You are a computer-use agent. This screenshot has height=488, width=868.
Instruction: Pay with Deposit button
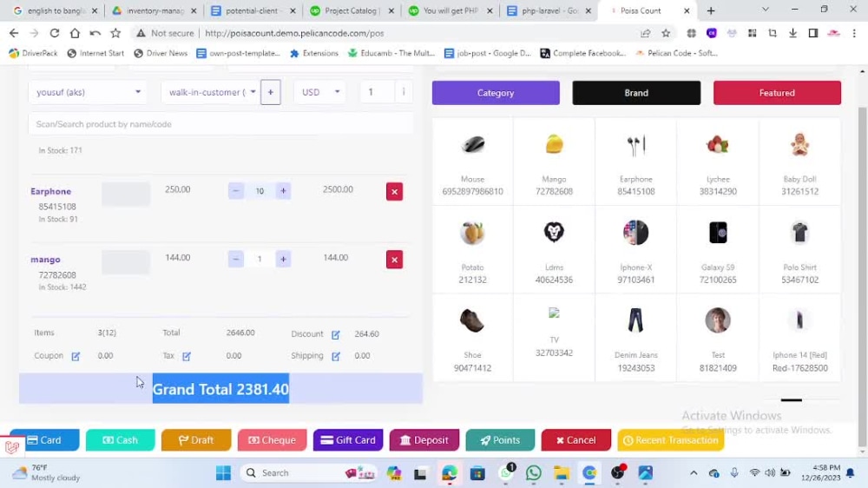[424, 440]
